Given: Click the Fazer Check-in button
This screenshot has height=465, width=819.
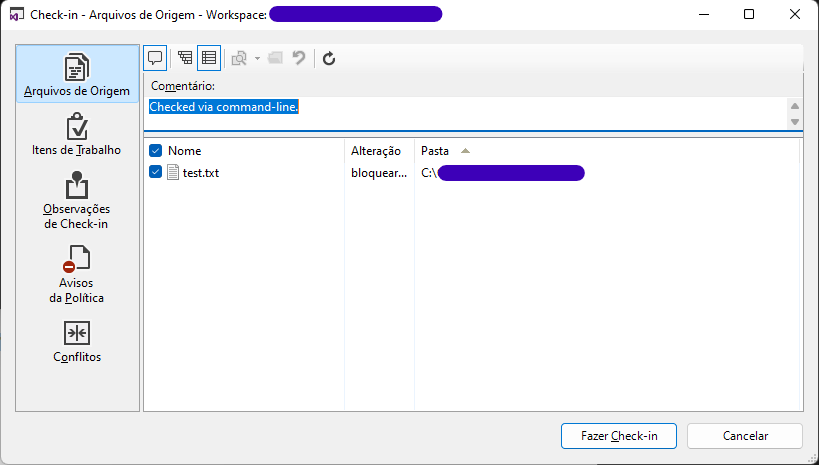Looking at the screenshot, I should coord(619,436).
